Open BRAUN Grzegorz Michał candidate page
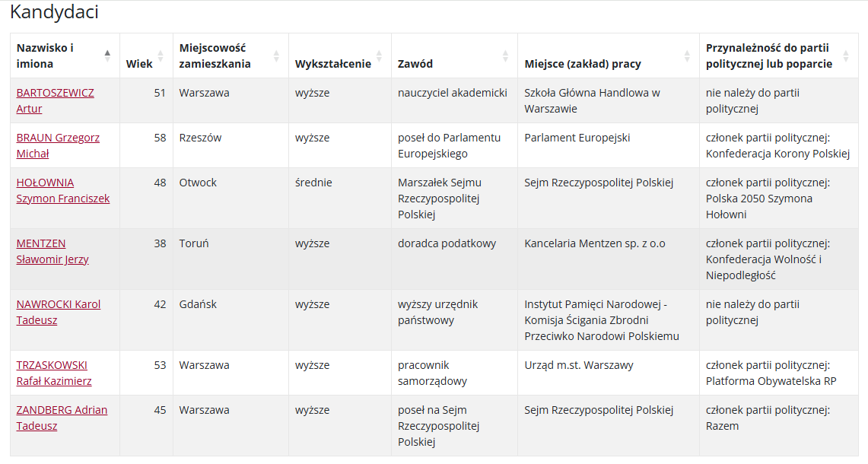Viewport: 868px width, 464px height. coord(58,145)
